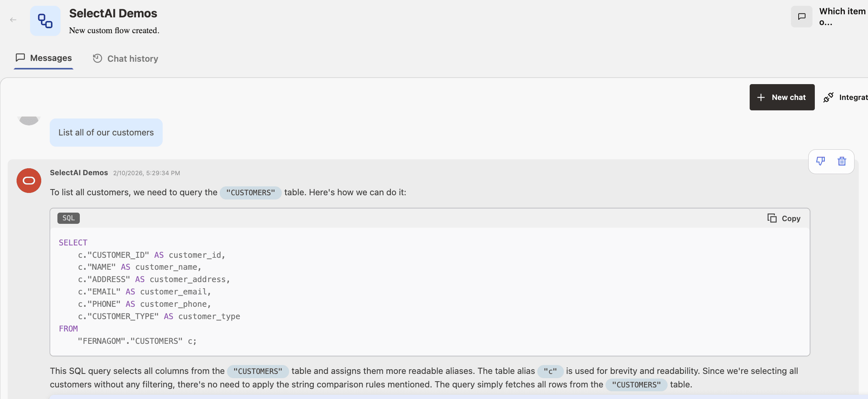The height and width of the screenshot is (399, 868).
Task: Copy the SQL query
Action: click(784, 218)
